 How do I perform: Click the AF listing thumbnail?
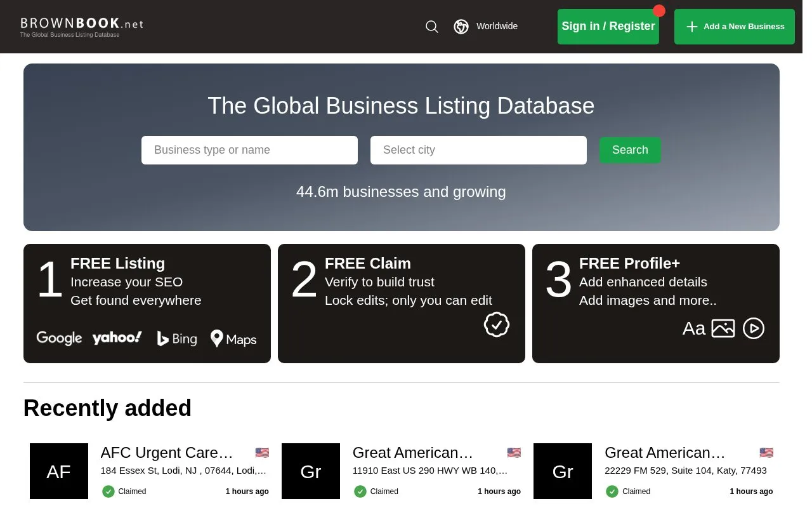click(59, 471)
